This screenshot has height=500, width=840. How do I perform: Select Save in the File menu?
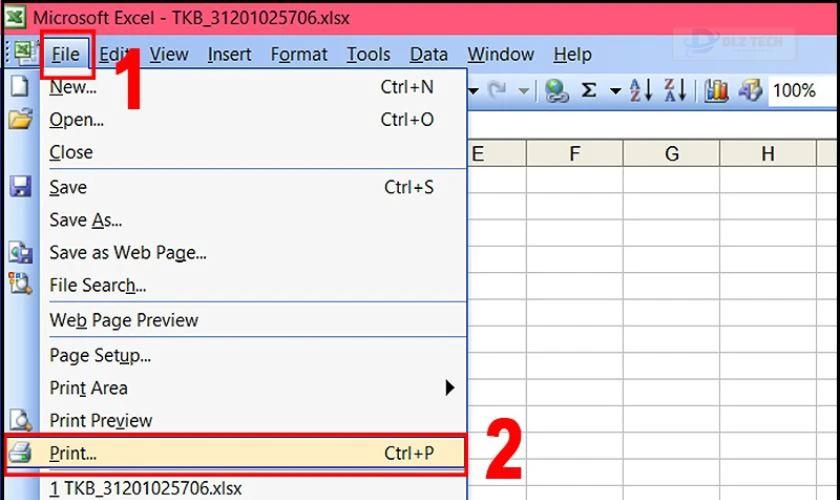coord(253,187)
